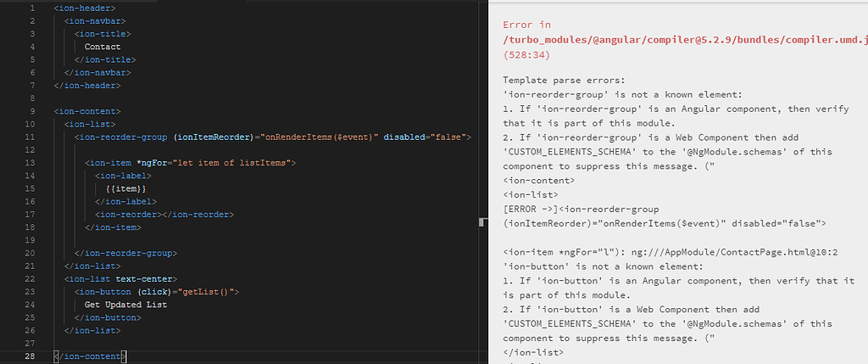Click line number 28 in the gutter
This screenshot has width=868, height=364.
point(30,356)
